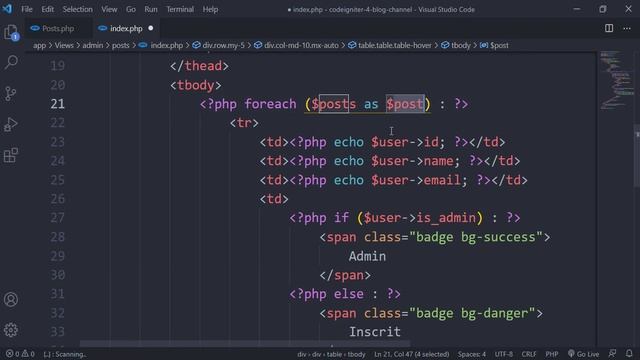Open the Source Control view
Viewport: 640px width, 360px height.
tap(11, 93)
